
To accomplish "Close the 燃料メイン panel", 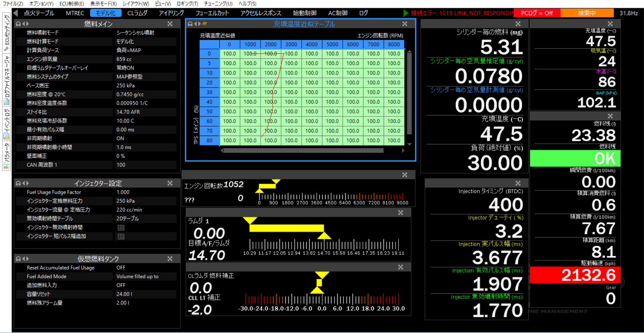I will [x=170, y=24].
